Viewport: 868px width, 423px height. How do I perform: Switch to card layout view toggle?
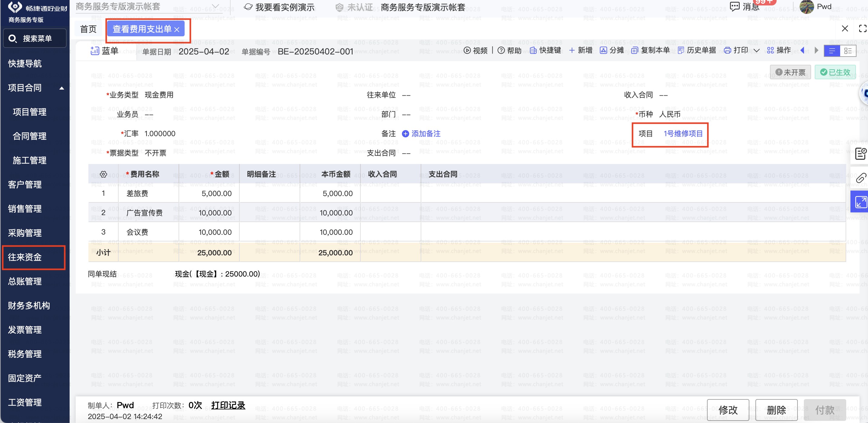848,51
